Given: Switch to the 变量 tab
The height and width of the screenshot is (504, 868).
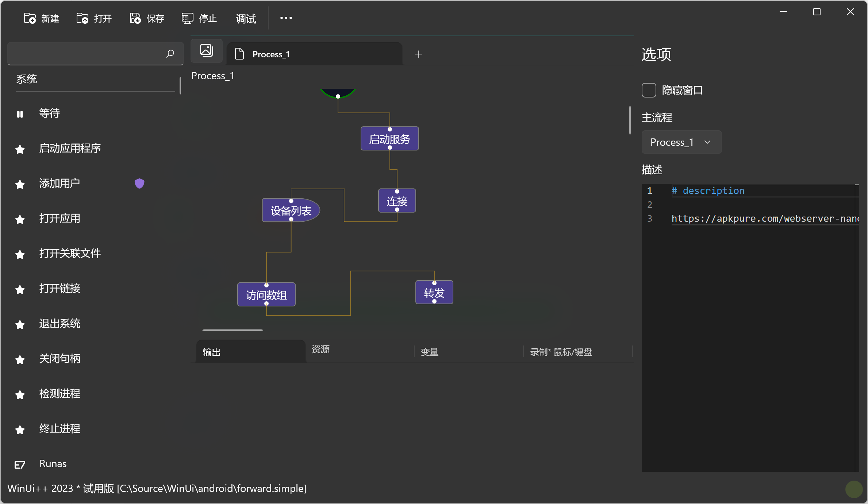Looking at the screenshot, I should [x=430, y=352].
